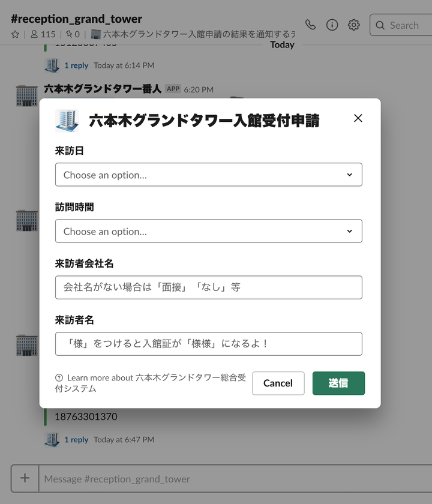Click the Search field in the header

coord(401,25)
